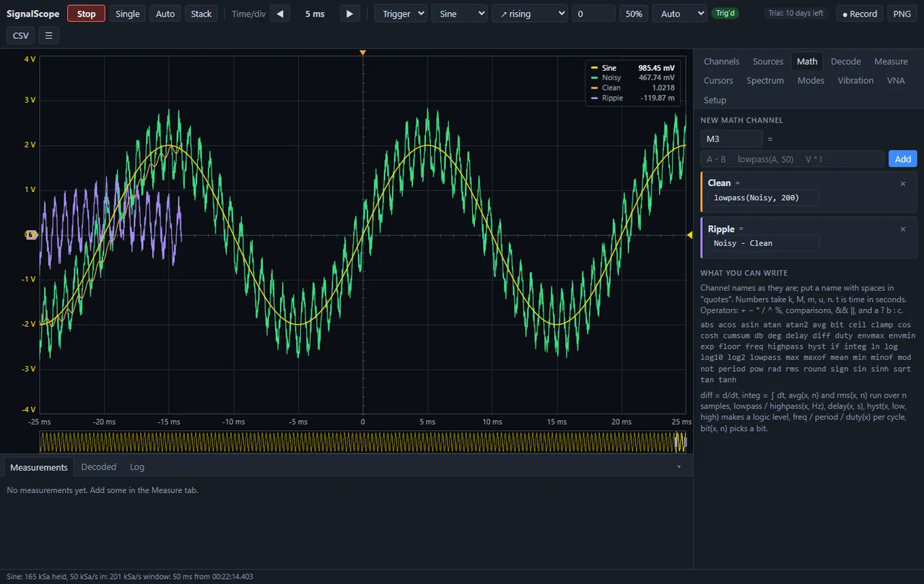Screen dimensions: 924x584
Task: Stop the acquisition
Action: point(86,14)
